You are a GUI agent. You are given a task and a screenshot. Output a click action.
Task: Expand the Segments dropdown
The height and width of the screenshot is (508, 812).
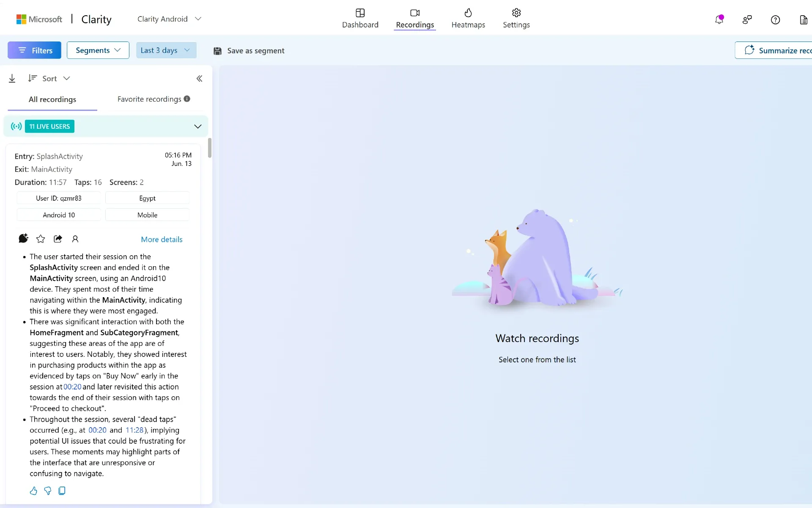click(98, 50)
